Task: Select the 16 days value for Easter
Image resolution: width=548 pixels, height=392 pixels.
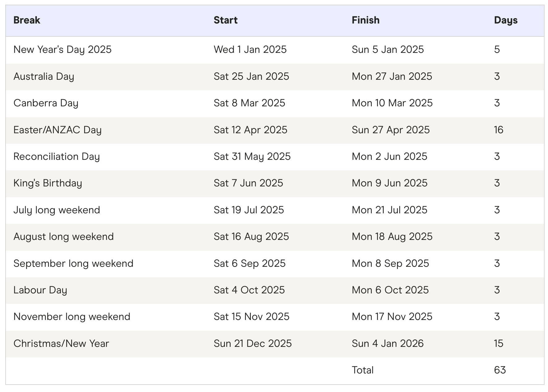Action: (x=499, y=130)
